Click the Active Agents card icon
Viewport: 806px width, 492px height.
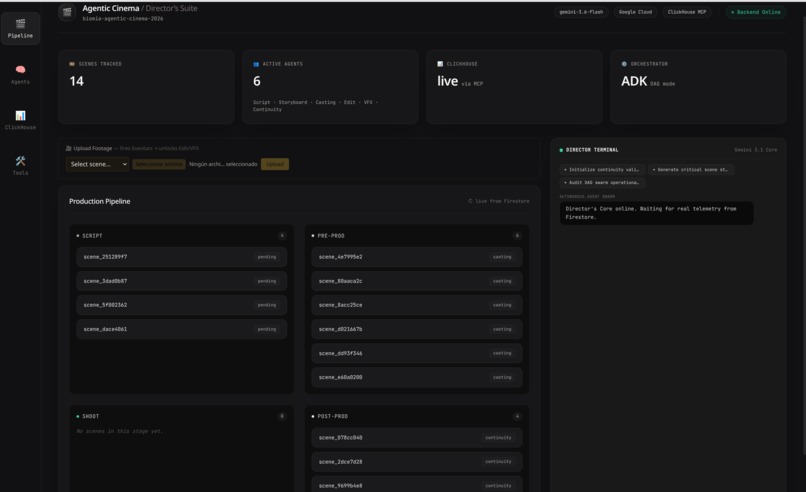coord(256,64)
